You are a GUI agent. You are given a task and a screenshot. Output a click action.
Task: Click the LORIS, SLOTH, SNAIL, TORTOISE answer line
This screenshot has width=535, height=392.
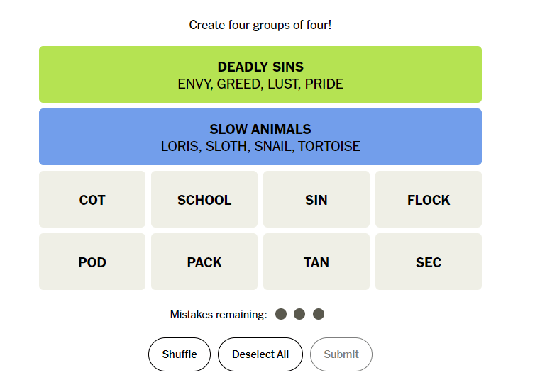[260, 147]
